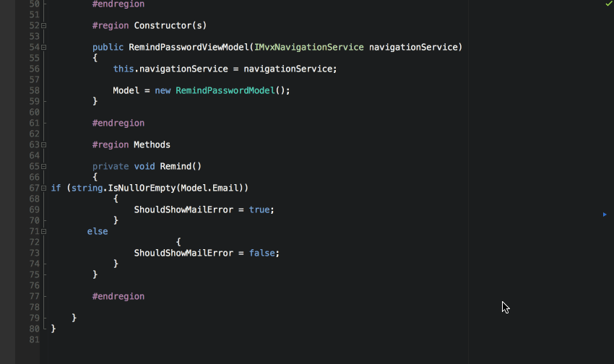This screenshot has width=614, height=364.
Task: Fold the else block at line 71
Action: click(44, 232)
